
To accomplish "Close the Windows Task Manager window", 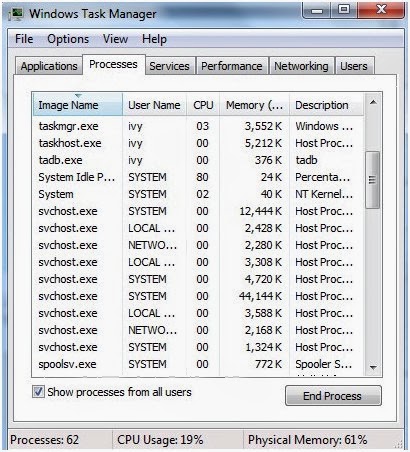I will 381,11.
